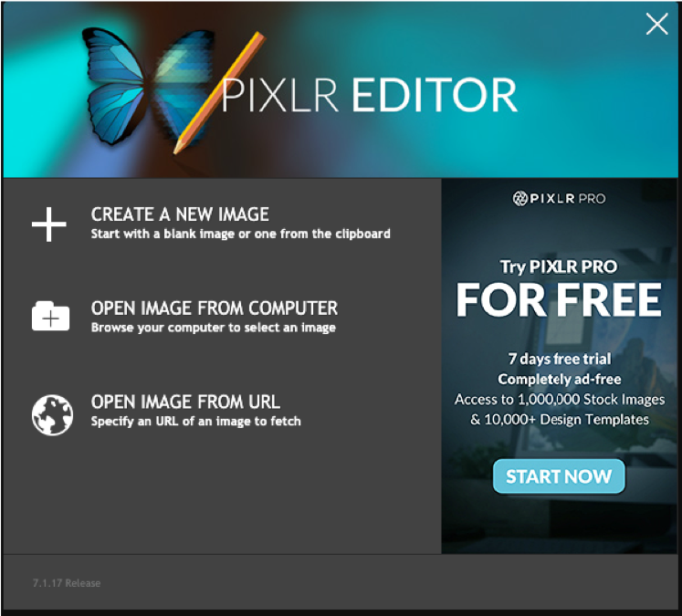Click the Start Now button
The height and width of the screenshot is (616, 682).
pos(559,476)
